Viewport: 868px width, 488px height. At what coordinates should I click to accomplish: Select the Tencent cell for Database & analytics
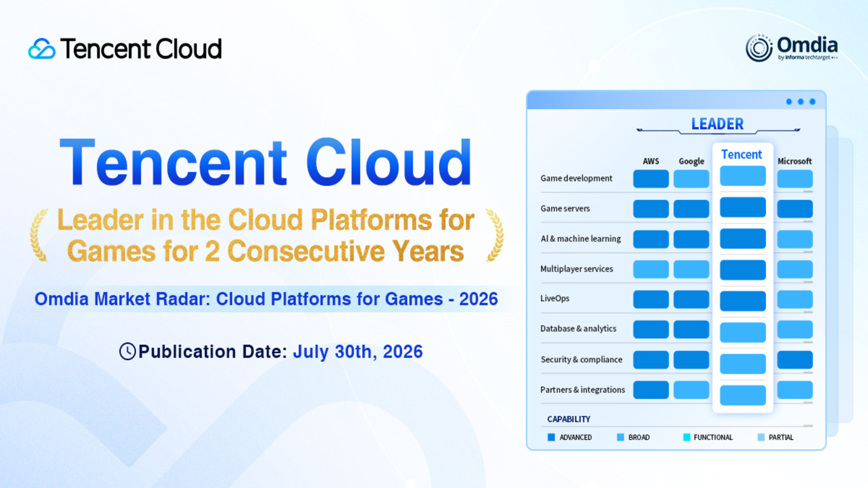point(743,333)
